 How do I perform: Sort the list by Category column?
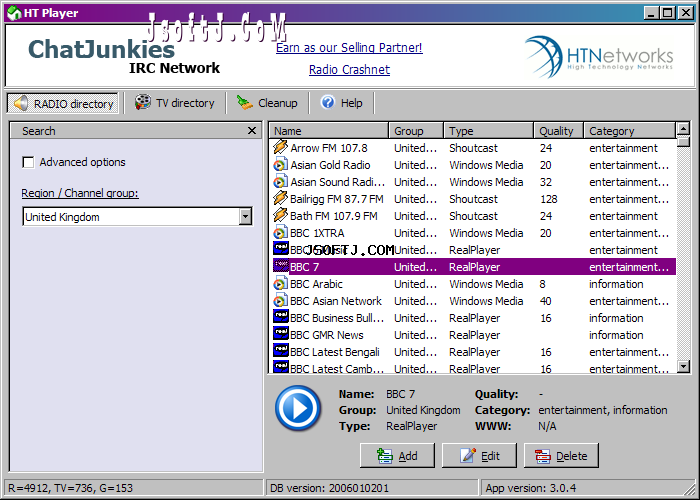click(x=630, y=130)
